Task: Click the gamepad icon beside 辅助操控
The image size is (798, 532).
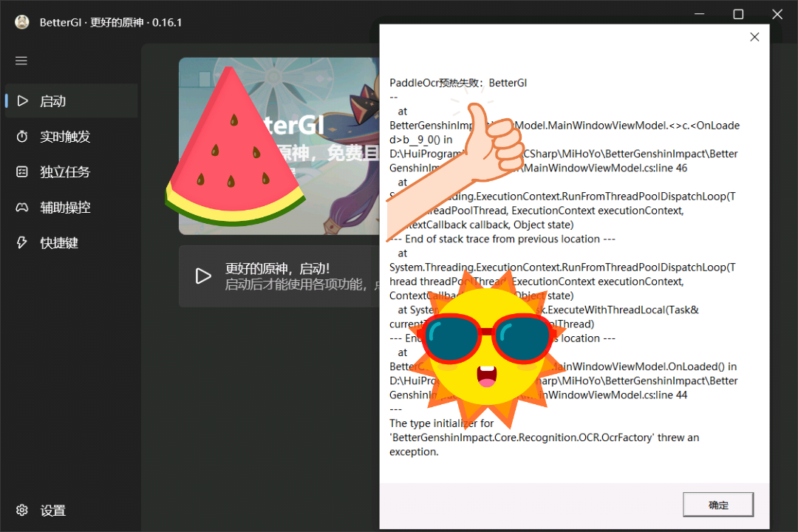Action: pyautogui.click(x=22, y=208)
